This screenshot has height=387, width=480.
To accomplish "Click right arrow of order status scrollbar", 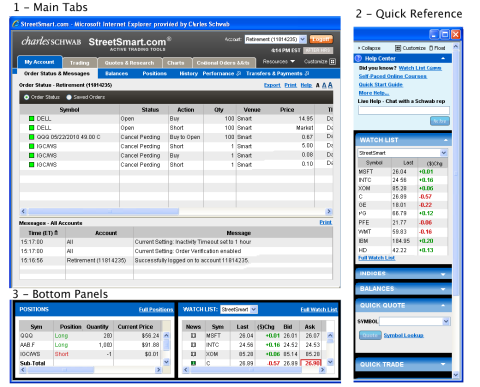I will pos(329,211).
